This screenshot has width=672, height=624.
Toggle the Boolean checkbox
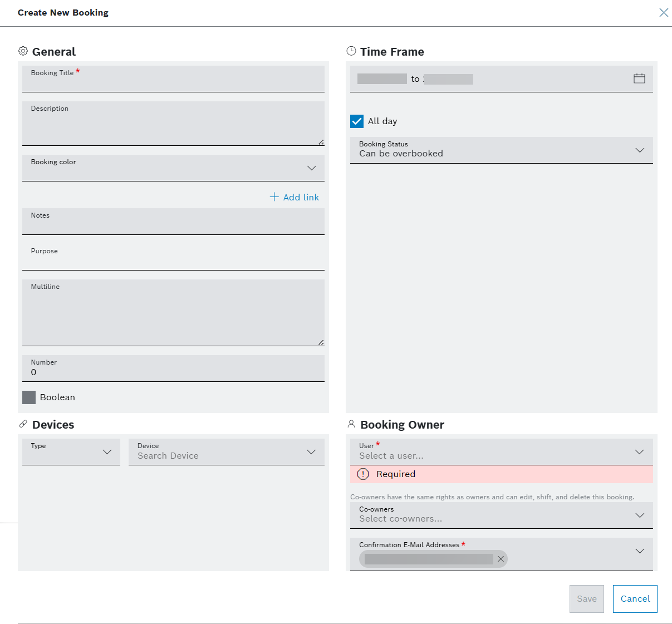tap(29, 397)
